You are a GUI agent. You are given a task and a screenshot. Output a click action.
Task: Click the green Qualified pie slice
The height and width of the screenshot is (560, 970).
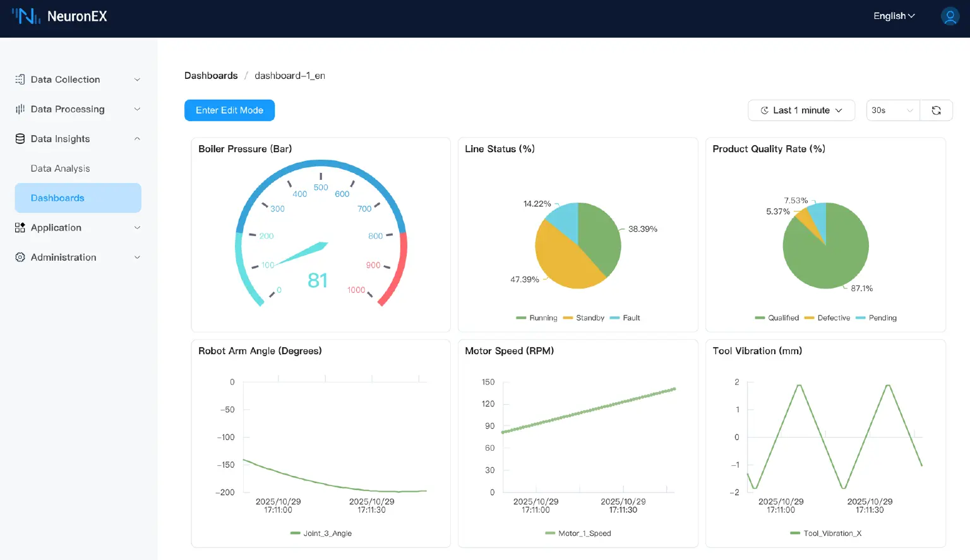pyautogui.click(x=827, y=259)
